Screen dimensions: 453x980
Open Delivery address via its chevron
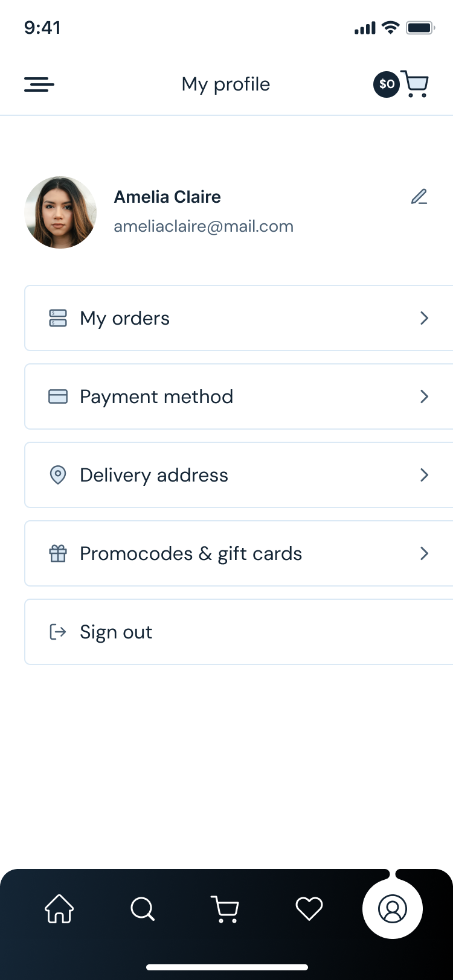(425, 475)
